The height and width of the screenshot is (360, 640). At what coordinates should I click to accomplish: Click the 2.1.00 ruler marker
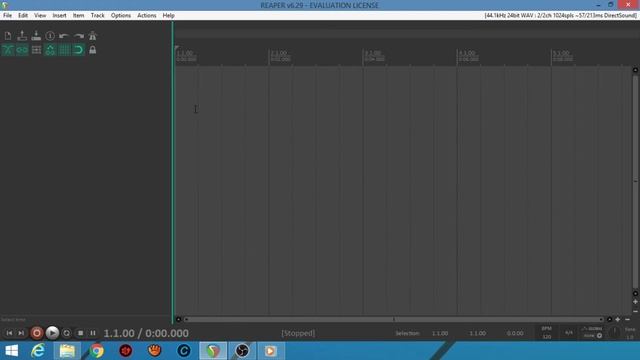280,53
